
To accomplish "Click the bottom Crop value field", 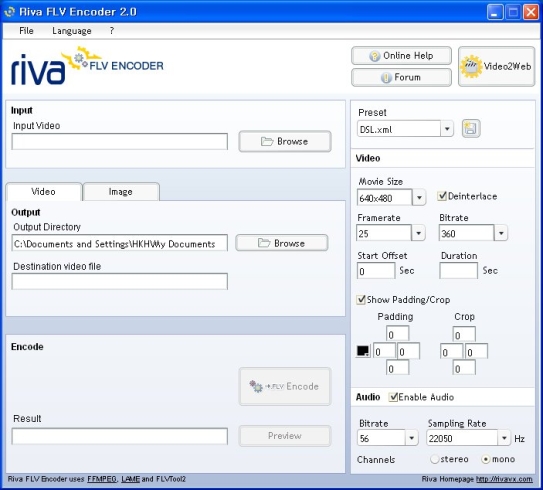I will [464, 368].
